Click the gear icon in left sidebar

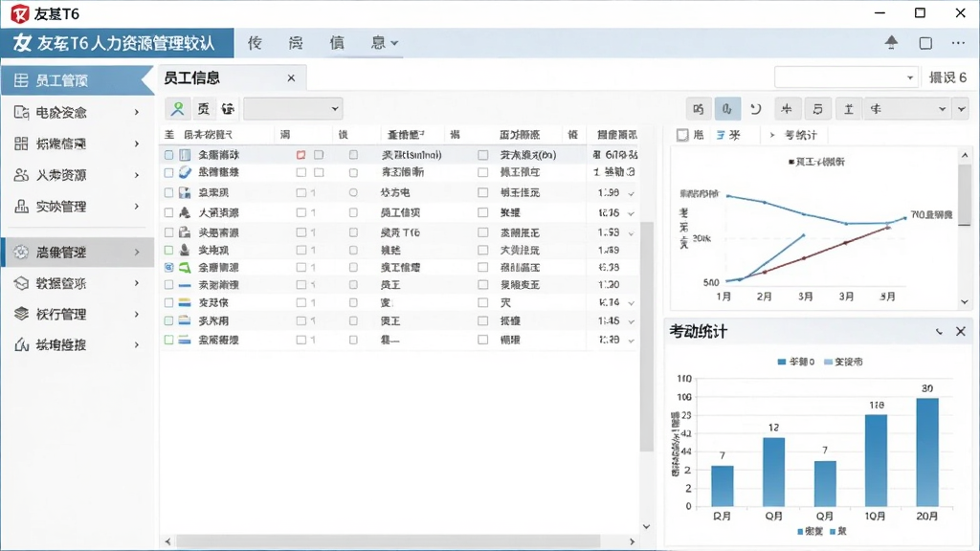coord(21,252)
